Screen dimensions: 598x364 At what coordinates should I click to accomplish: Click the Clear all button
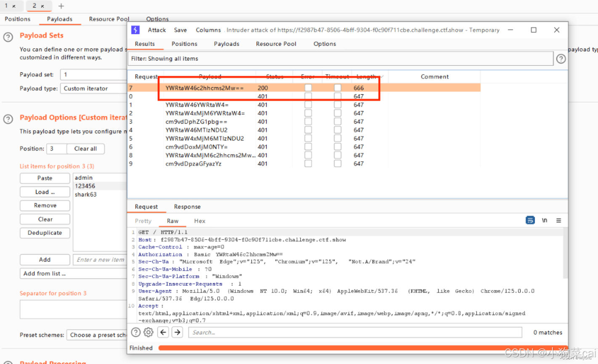[x=85, y=149]
